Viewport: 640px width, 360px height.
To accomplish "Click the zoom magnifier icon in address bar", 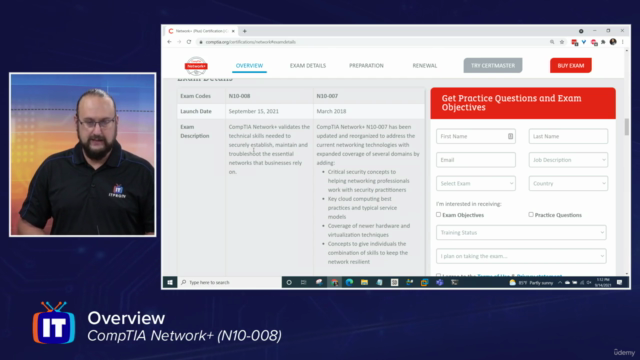I will click(552, 42).
